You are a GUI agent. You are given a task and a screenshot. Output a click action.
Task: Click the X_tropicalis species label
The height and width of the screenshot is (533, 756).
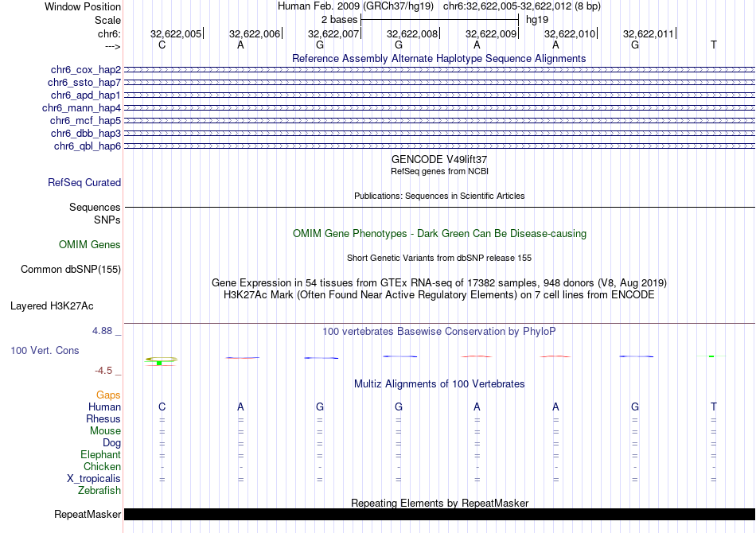[94, 479]
